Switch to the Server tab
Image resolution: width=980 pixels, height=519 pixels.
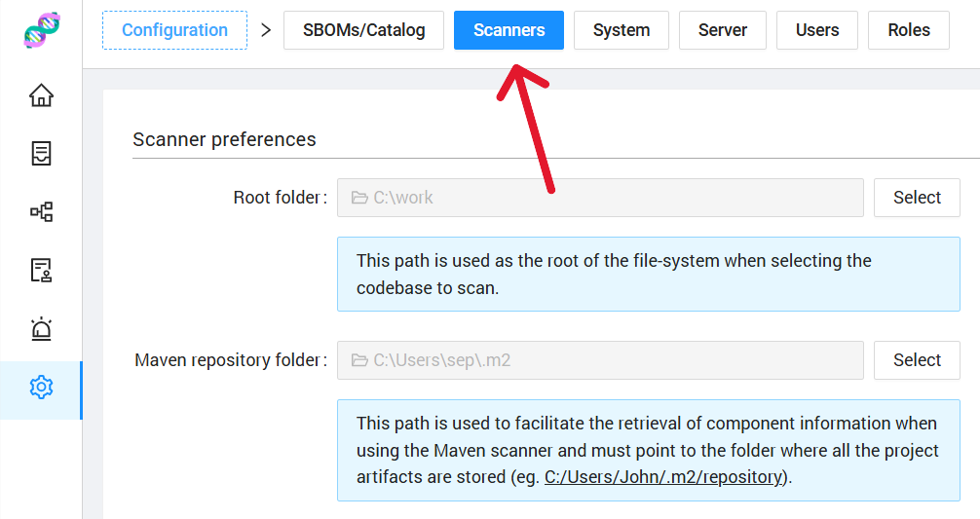[x=722, y=30]
